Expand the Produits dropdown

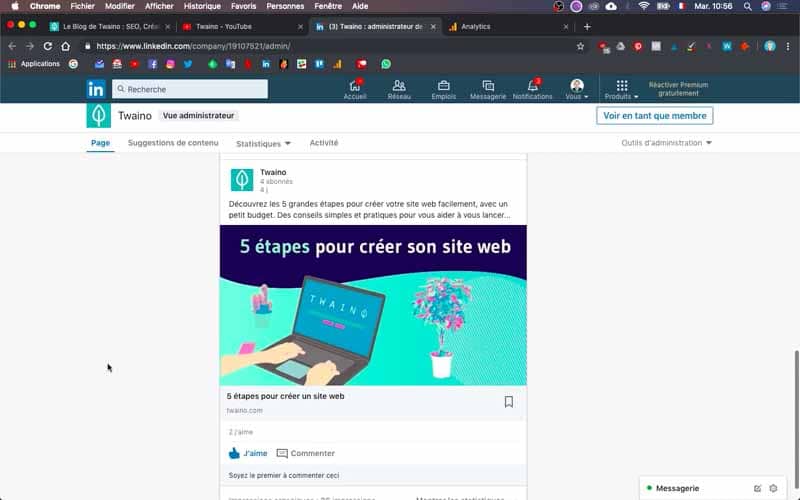tap(621, 89)
